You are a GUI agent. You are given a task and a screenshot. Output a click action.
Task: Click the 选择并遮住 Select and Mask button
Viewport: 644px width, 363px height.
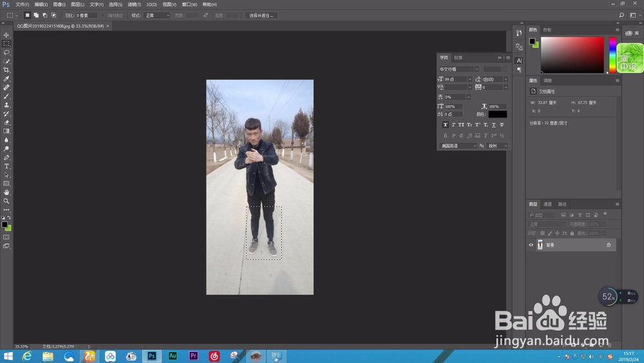[x=261, y=15]
